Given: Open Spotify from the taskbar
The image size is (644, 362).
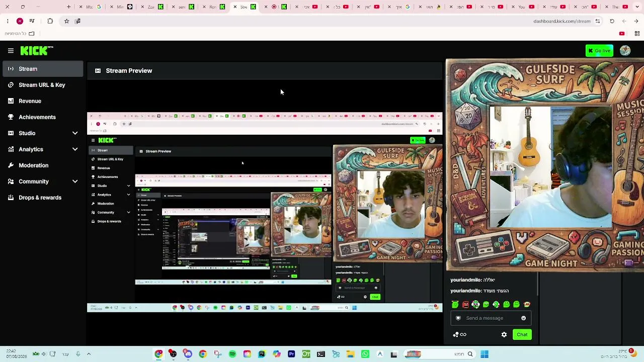Looking at the screenshot, I should point(232,354).
